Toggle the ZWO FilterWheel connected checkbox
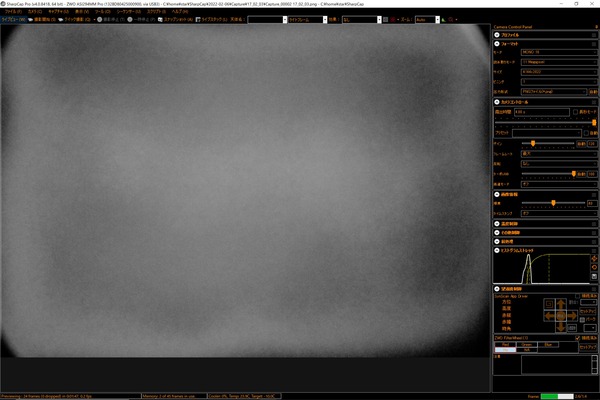The height and width of the screenshot is (400, 600). pyautogui.click(x=578, y=338)
